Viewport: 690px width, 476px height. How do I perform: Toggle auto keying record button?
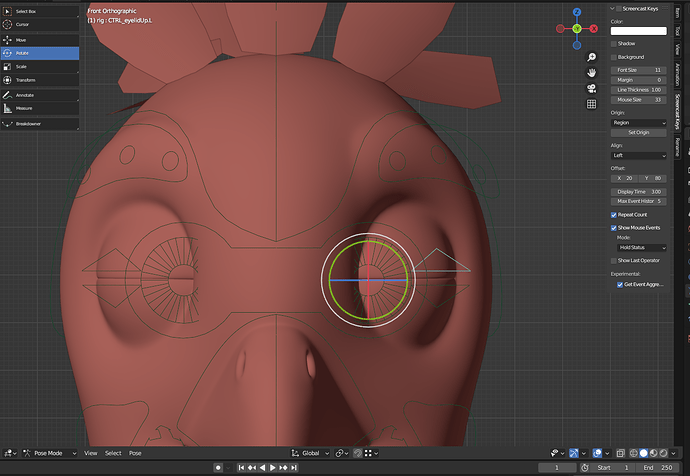218,467
